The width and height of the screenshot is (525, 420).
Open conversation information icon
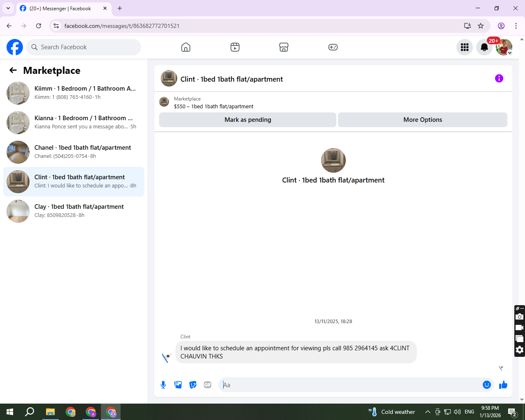click(x=499, y=78)
